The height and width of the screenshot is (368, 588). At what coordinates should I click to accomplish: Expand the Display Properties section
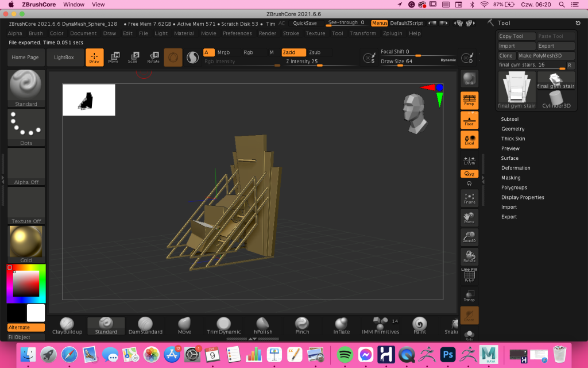click(x=523, y=197)
